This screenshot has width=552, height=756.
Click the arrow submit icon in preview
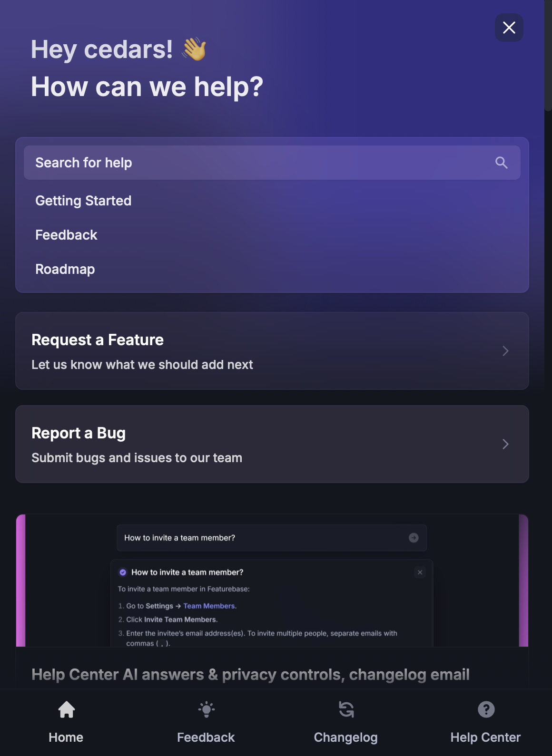[x=414, y=538]
